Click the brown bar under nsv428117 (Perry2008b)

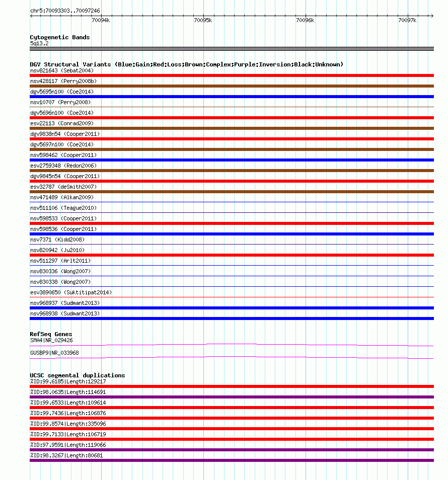point(232,86)
